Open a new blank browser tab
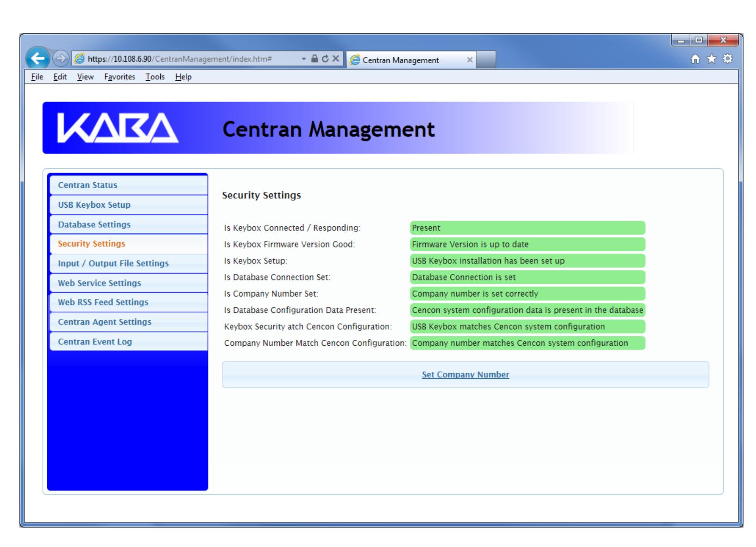The image size is (756, 547). pyautogui.click(x=486, y=60)
